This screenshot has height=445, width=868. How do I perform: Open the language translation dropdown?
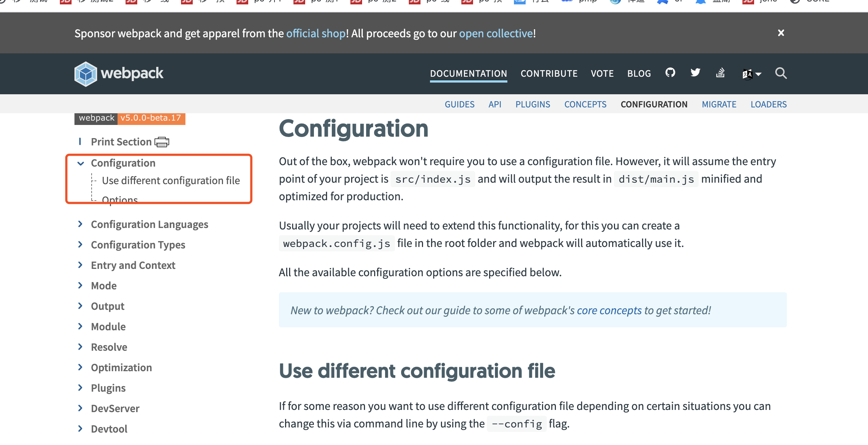(752, 74)
